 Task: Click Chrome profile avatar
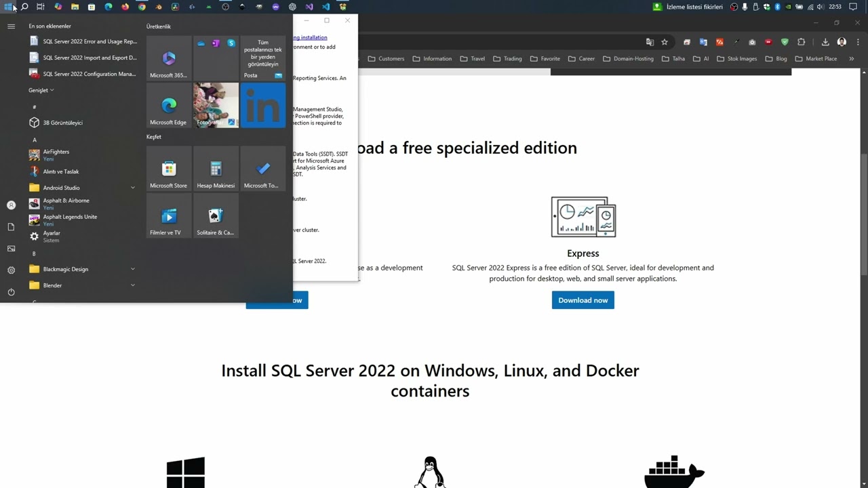click(x=842, y=42)
